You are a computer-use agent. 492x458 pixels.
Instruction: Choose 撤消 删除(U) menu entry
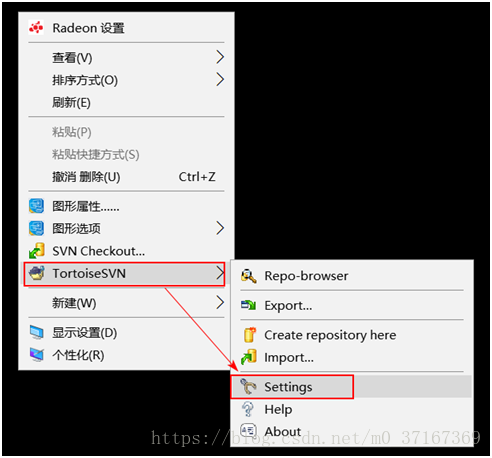[126, 177]
